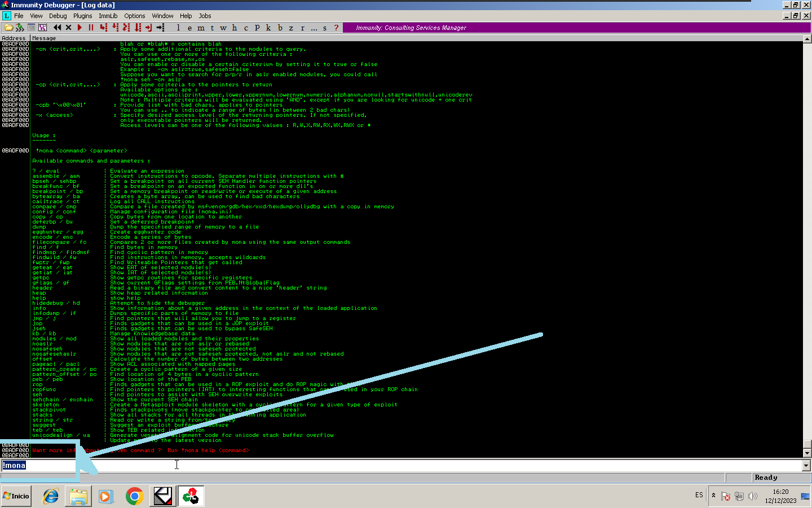
Task: Show Hardware breakpoints with 'z' button
Action: 291,28
